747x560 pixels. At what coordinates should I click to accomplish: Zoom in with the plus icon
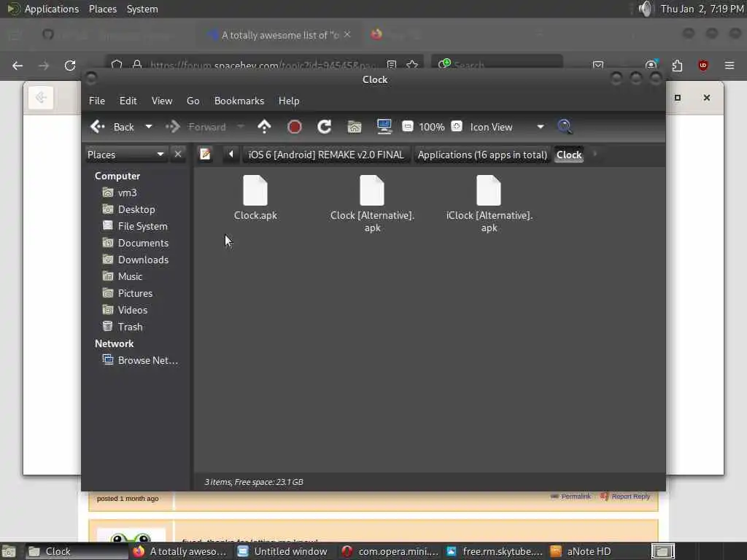click(x=457, y=126)
